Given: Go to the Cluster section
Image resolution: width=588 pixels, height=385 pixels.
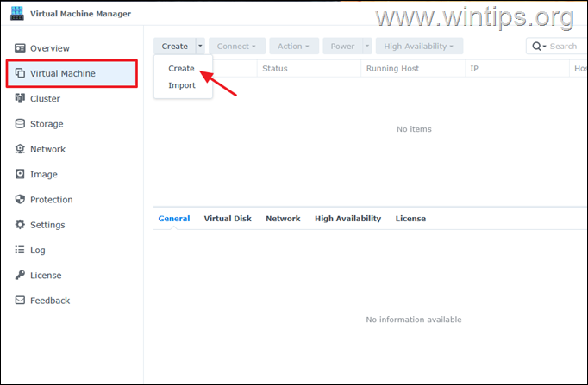Looking at the screenshot, I should point(45,98).
